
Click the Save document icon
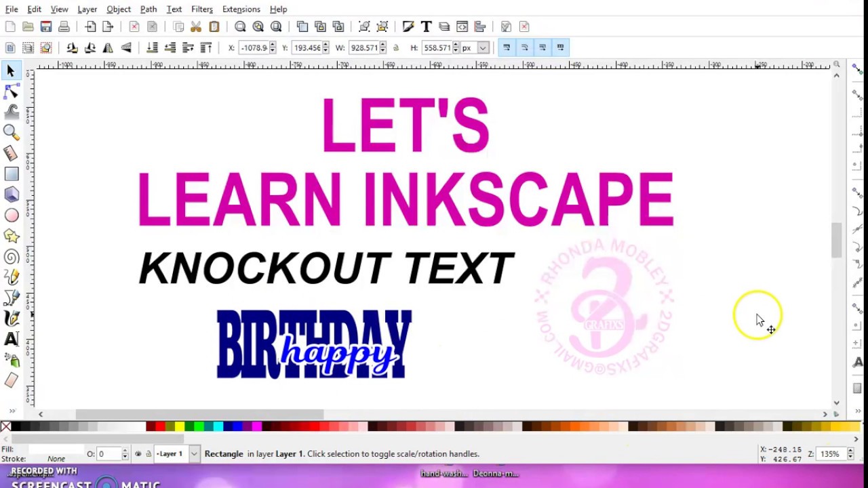click(46, 26)
